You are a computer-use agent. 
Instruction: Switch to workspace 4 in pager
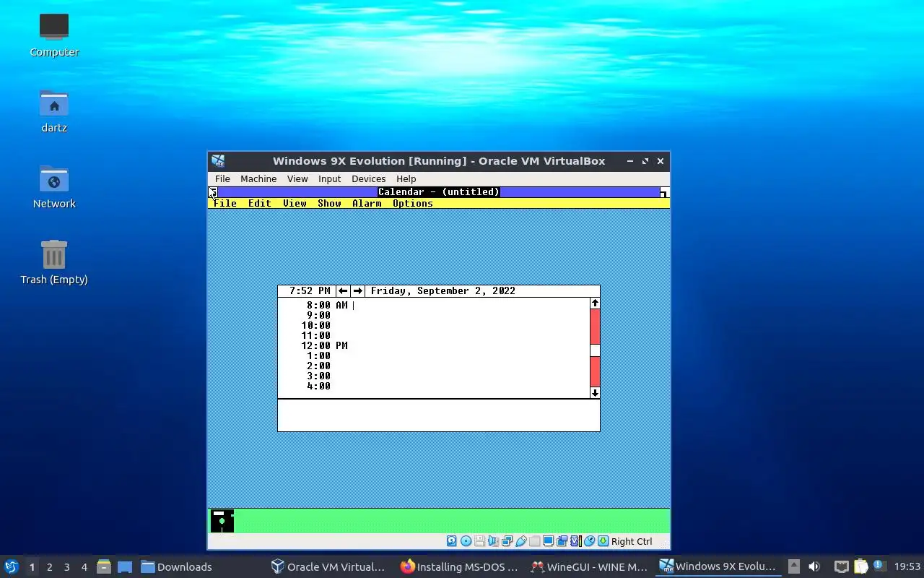(x=84, y=567)
